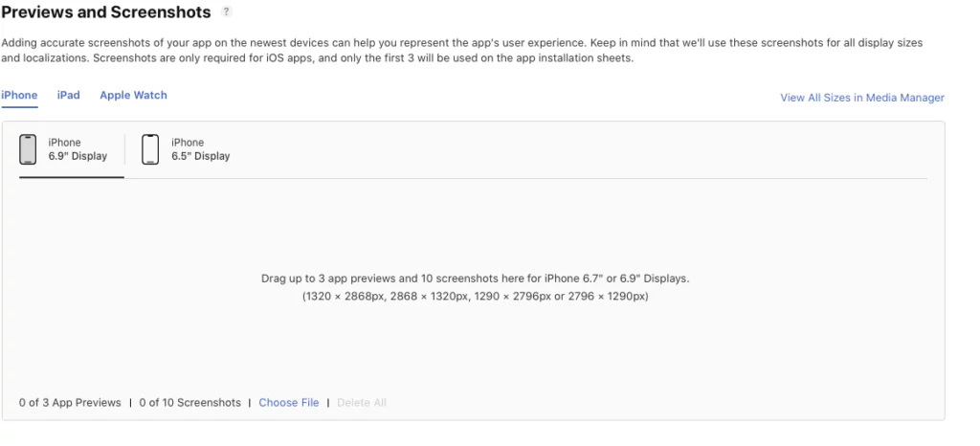980x446 pixels.
Task: Click the 0 of 3 App Previews counter
Action: pos(70,403)
